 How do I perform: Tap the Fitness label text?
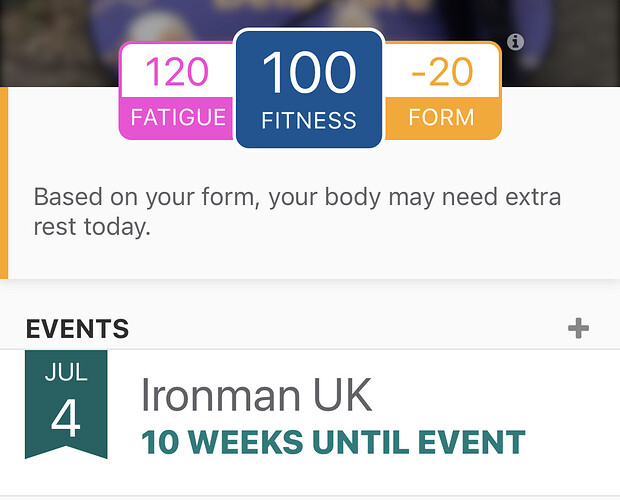click(309, 121)
